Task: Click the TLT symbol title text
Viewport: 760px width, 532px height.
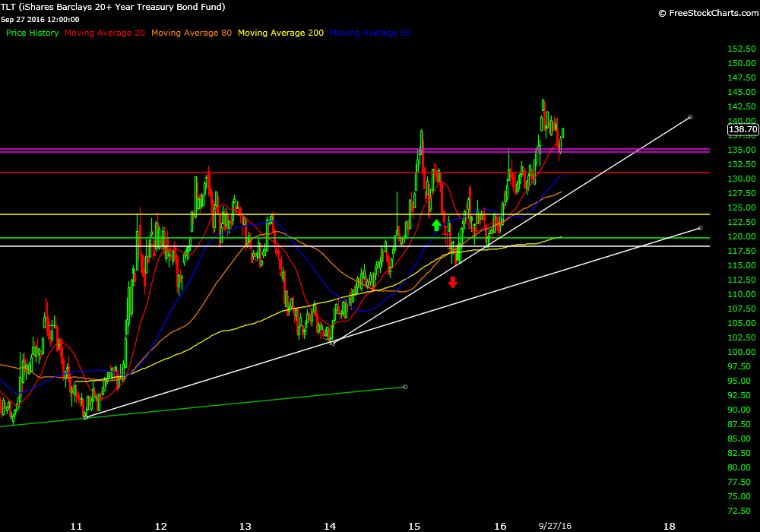Action: (112, 7)
